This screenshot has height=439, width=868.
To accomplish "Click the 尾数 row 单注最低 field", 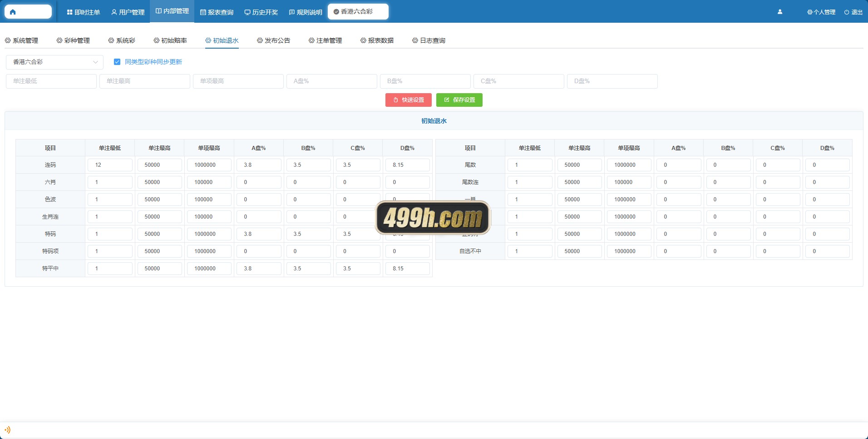I will click(530, 165).
